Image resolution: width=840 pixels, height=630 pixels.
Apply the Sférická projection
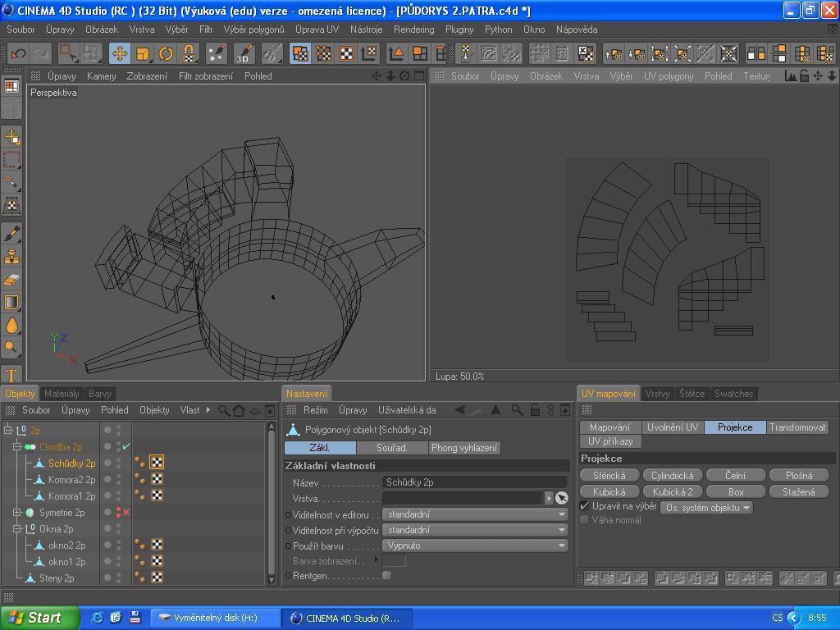coord(609,475)
